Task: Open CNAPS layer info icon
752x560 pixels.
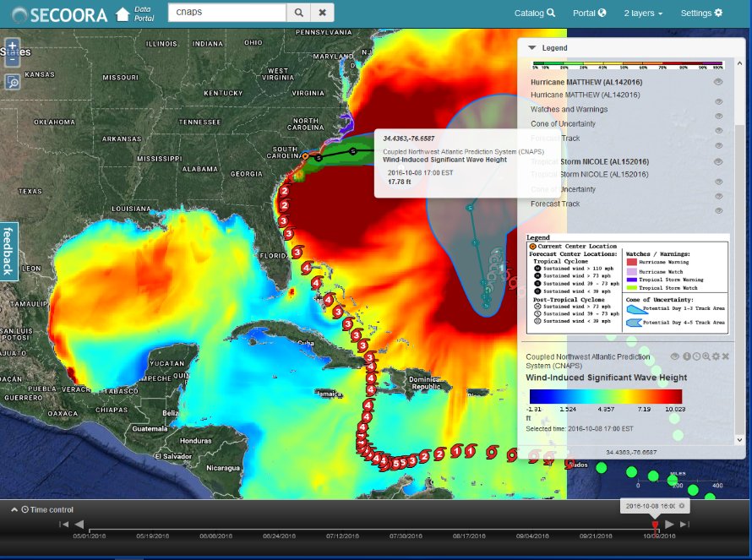Action: (x=687, y=356)
